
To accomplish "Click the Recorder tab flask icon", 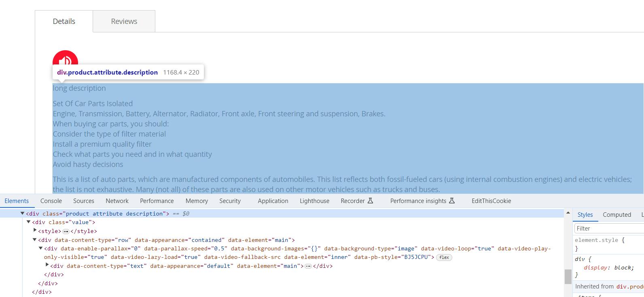I will point(370,201).
